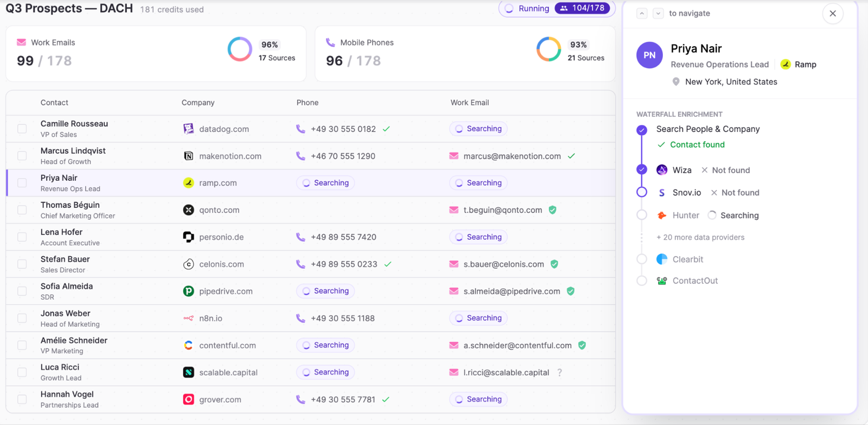Screen dimensions: 868x425
Task: Click the Hunter provider icon
Action: click(x=662, y=215)
